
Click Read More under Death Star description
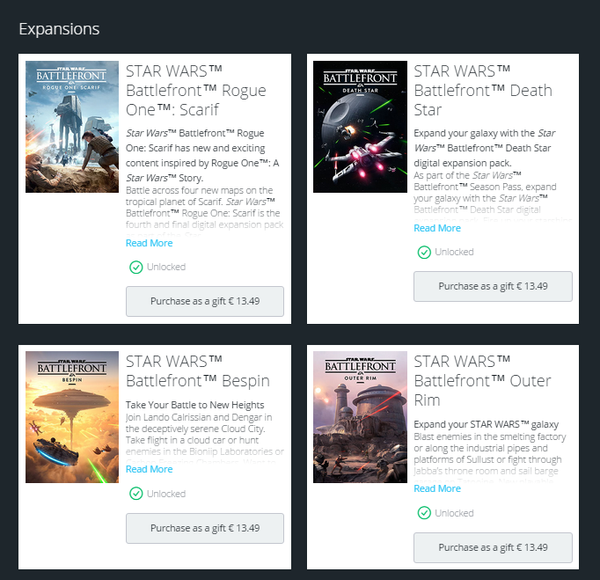(437, 228)
